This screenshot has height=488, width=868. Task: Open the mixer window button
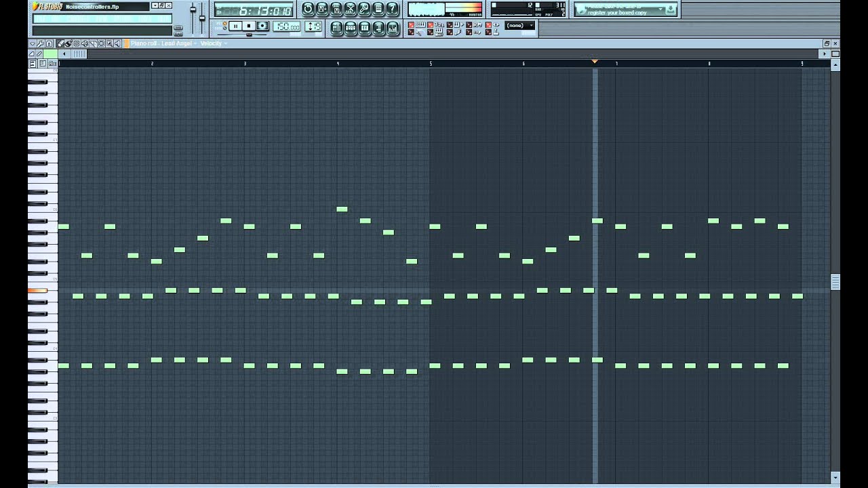(393, 28)
